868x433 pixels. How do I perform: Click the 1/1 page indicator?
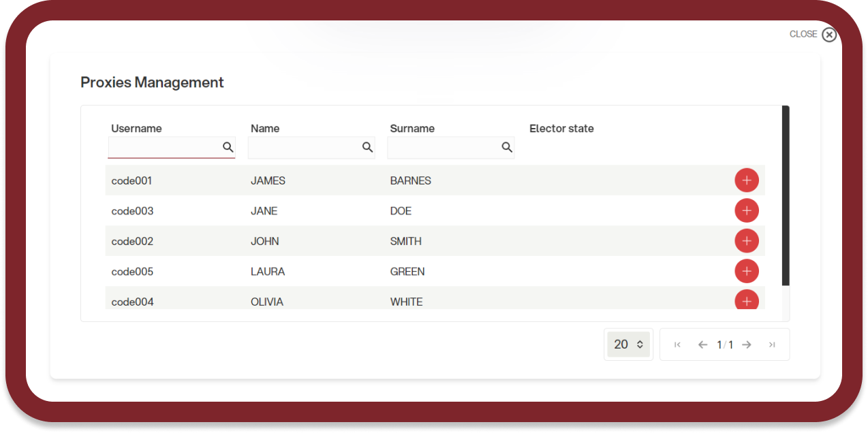[725, 344]
